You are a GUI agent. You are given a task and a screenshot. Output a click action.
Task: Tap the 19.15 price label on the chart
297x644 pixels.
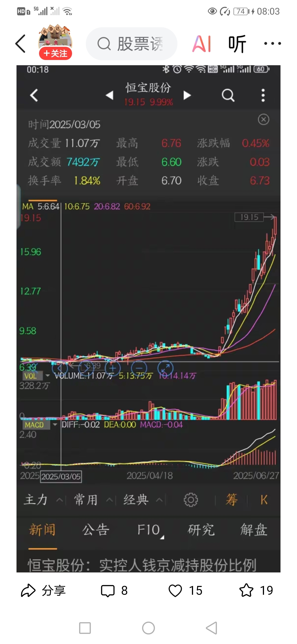pos(249,217)
